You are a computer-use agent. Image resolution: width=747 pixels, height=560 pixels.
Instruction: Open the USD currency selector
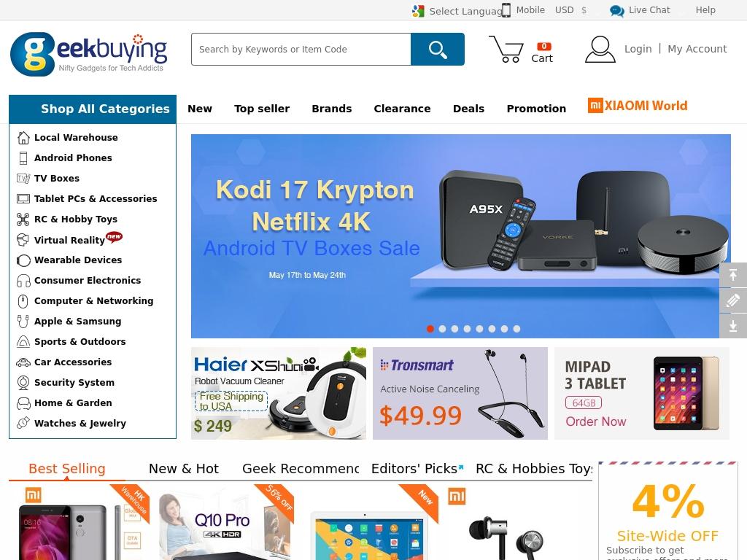570,10
